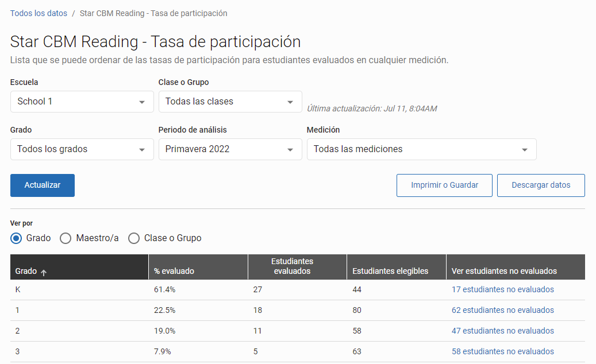Image resolution: width=596 pixels, height=364 pixels.
Task: Select the Grado radio button
Action: coord(16,238)
